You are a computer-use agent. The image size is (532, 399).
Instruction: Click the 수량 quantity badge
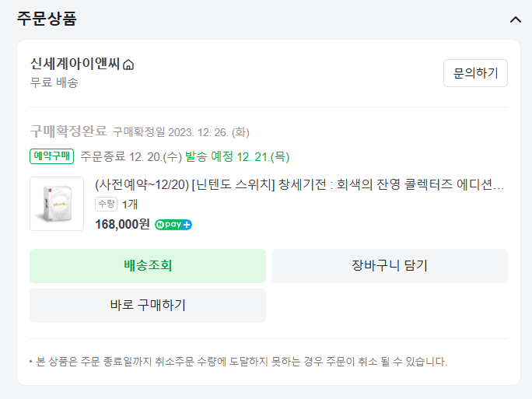click(x=106, y=204)
